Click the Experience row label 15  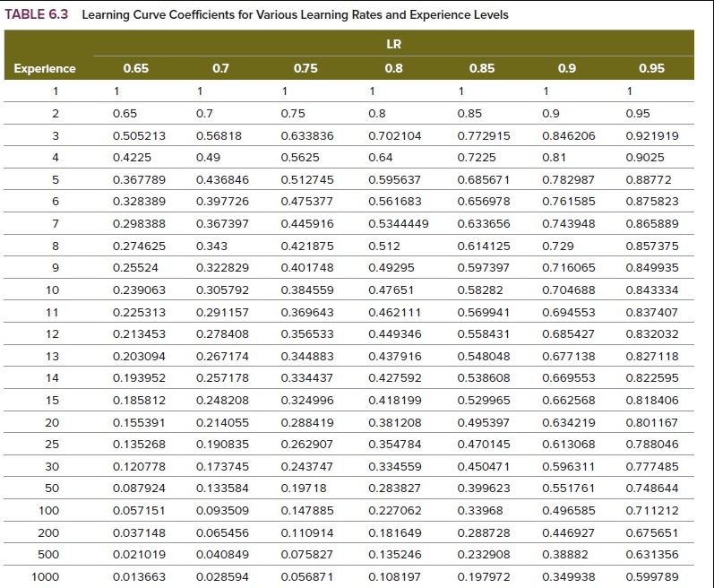(52, 401)
